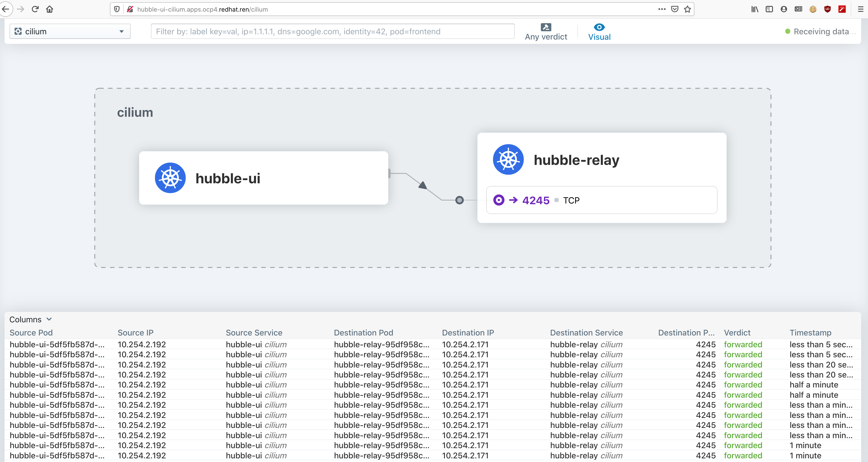Expand the Columns dropdown
Screen dimensions: 868x462
(x=30, y=319)
